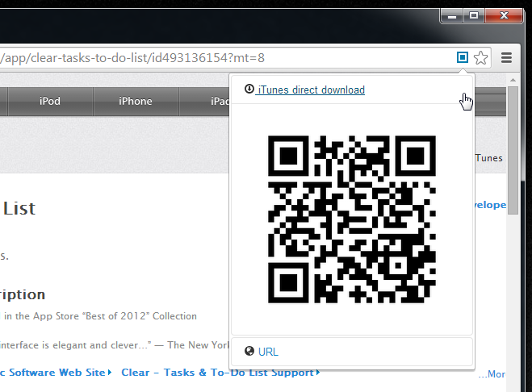Click the scrollbar up arrow

click(513, 81)
